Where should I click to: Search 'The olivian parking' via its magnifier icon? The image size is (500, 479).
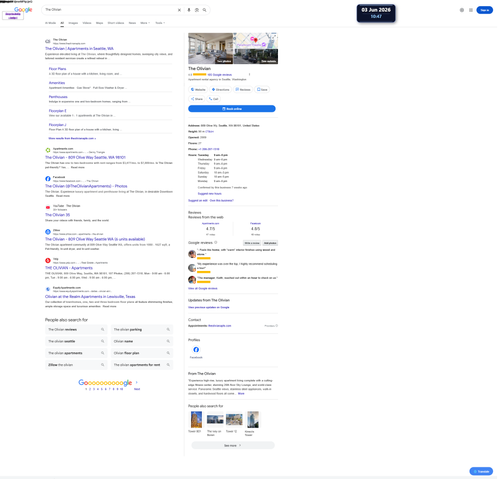[168, 329]
